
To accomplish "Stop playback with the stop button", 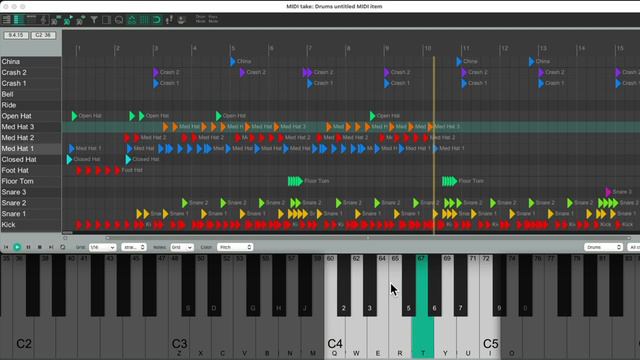I will pyautogui.click(x=40, y=247).
